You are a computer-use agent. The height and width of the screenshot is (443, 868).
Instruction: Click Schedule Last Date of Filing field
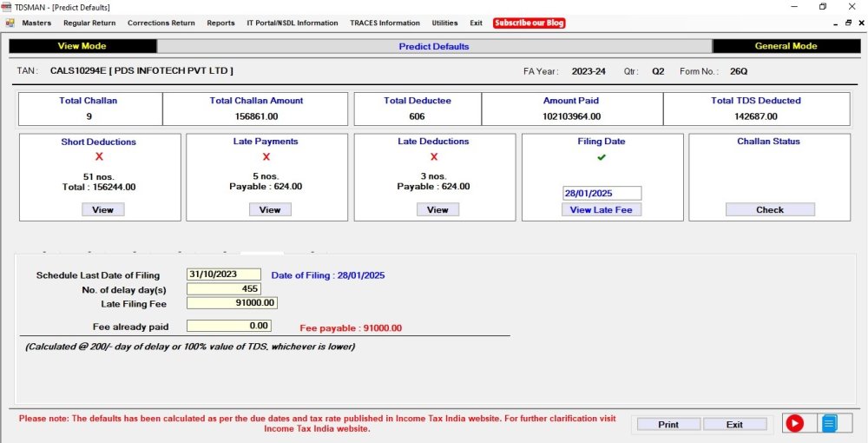pos(224,274)
